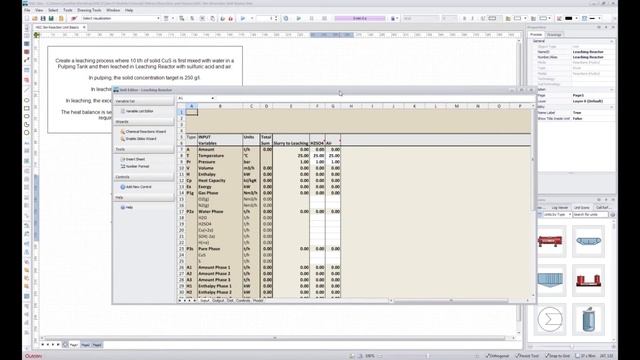Toggle Underline text formatting

pos(483,18)
